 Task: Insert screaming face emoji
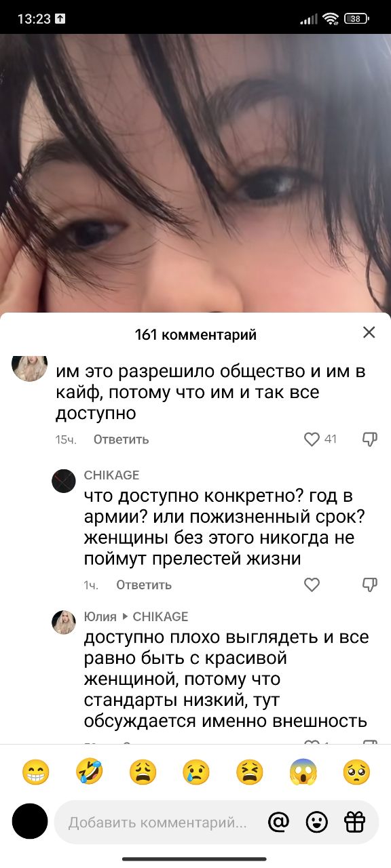click(x=303, y=772)
